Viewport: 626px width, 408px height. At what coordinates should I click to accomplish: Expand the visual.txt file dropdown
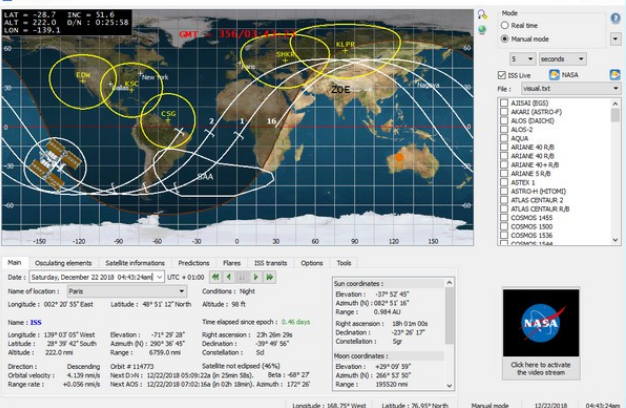(x=616, y=88)
